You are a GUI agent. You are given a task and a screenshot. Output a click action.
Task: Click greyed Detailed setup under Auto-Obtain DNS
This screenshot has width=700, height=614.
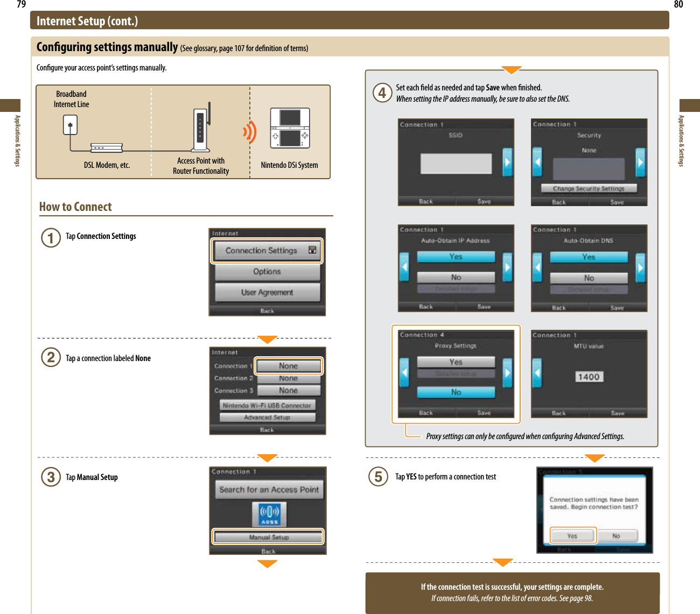coord(589,290)
